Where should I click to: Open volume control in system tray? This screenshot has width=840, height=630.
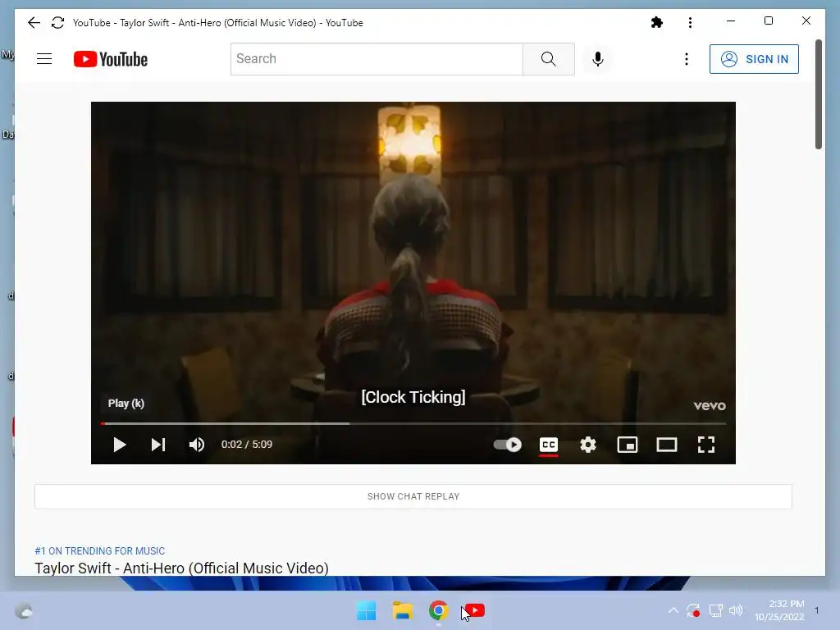pyautogui.click(x=736, y=610)
